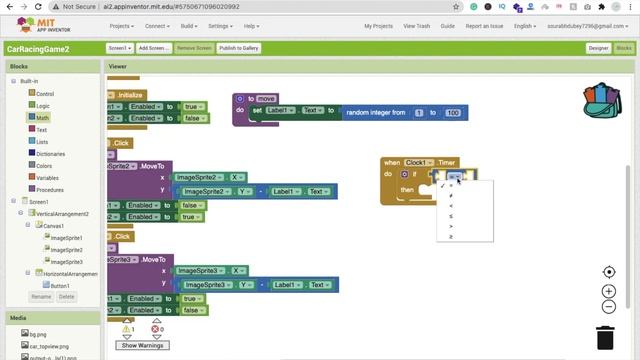Click the Rename button
640x360 pixels.
41,297
